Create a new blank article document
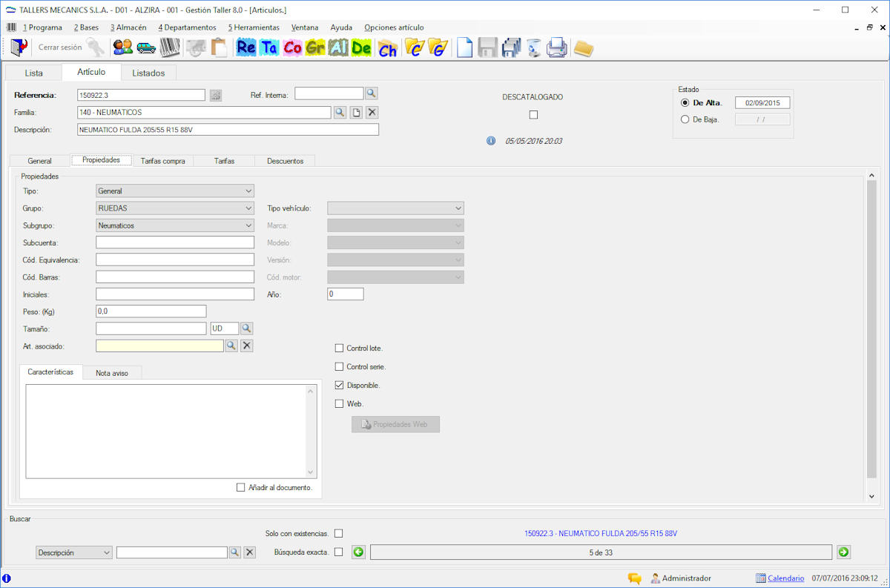 coord(464,47)
